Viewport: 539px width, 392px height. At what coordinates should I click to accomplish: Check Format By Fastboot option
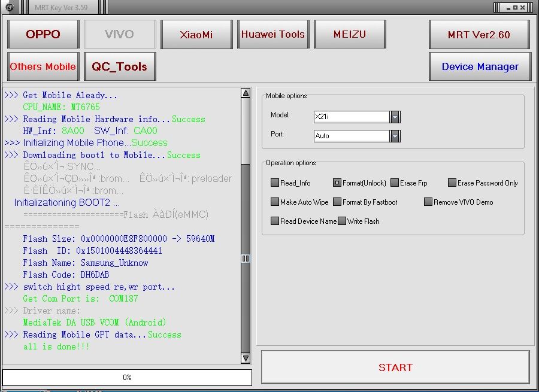(337, 202)
